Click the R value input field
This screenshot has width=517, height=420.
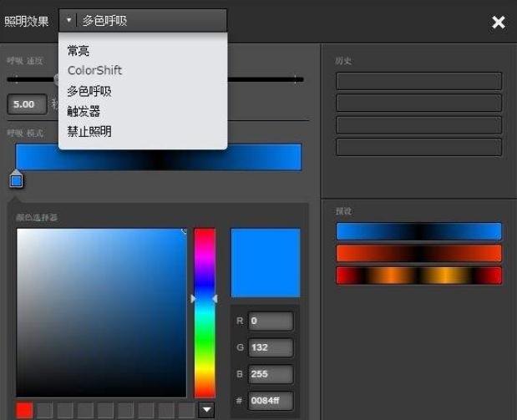pyautogui.click(x=271, y=321)
